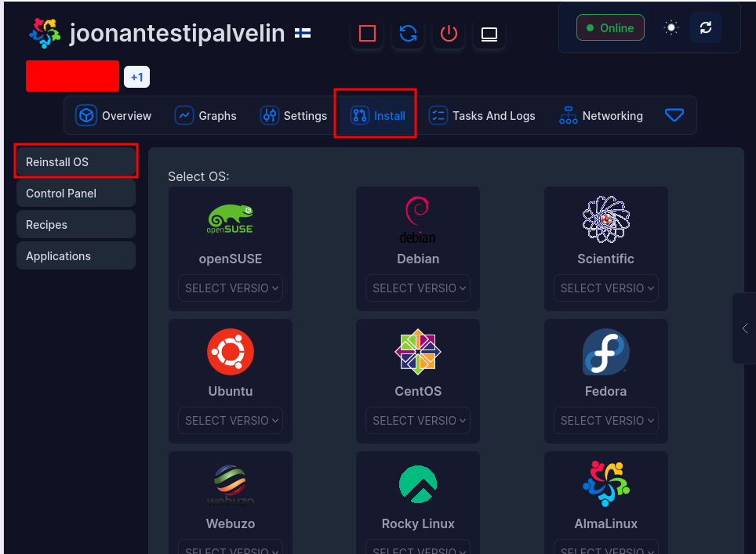Click the Networking tree icon

(x=568, y=116)
